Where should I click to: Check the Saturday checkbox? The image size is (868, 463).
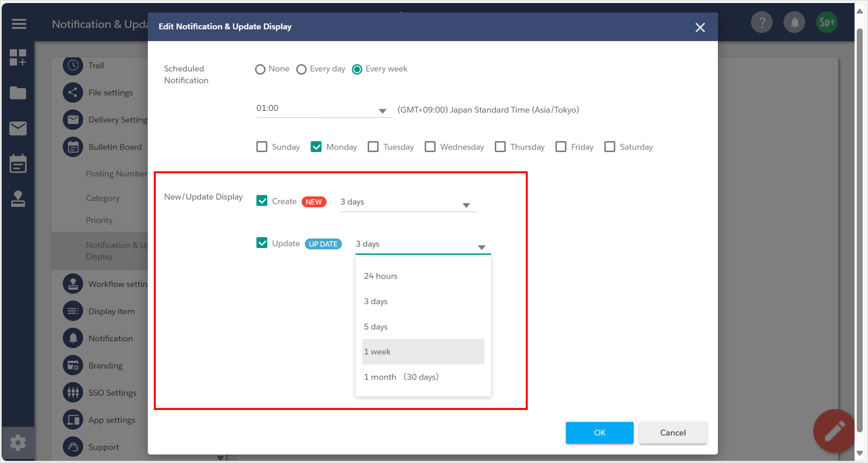610,147
